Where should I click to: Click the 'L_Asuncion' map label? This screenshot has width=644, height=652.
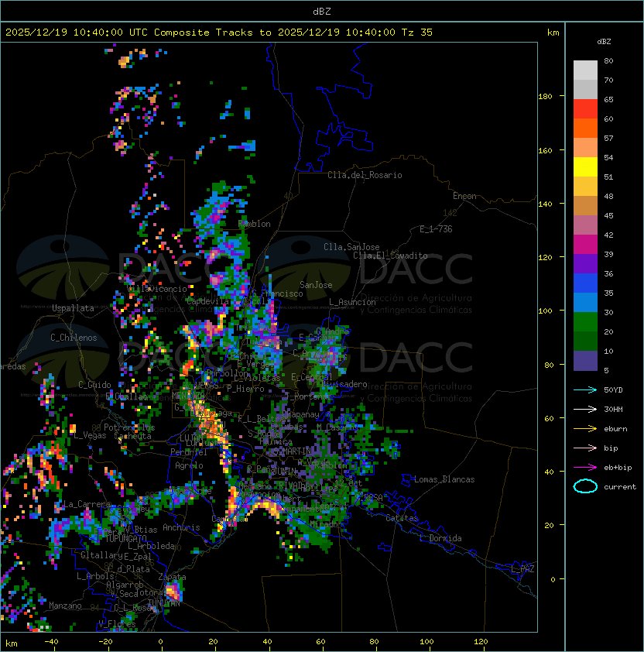pos(352,302)
